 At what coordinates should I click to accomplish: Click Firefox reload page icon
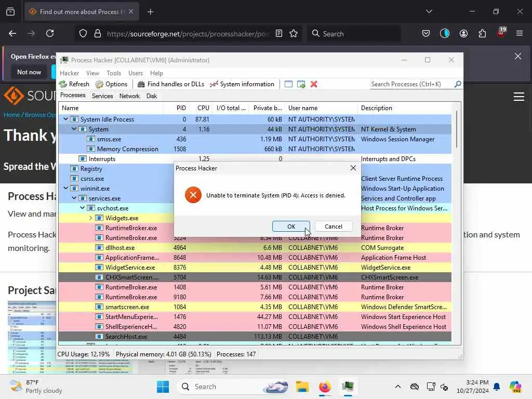coord(50,33)
